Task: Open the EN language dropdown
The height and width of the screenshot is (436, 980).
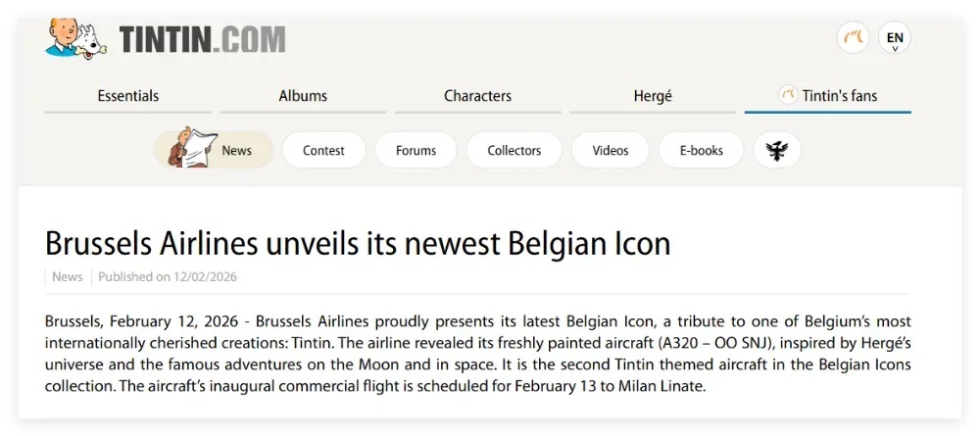Action: [x=895, y=39]
